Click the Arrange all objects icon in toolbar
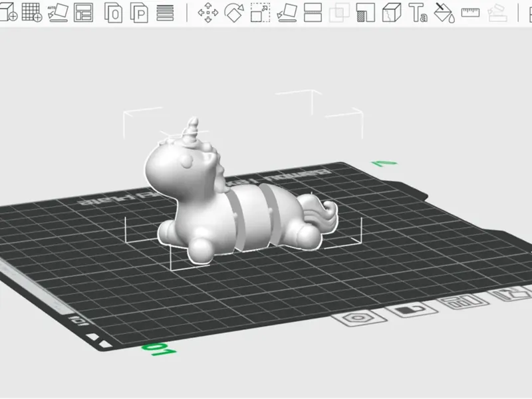Image resolution: width=532 pixels, height=399 pixels. click(84, 13)
